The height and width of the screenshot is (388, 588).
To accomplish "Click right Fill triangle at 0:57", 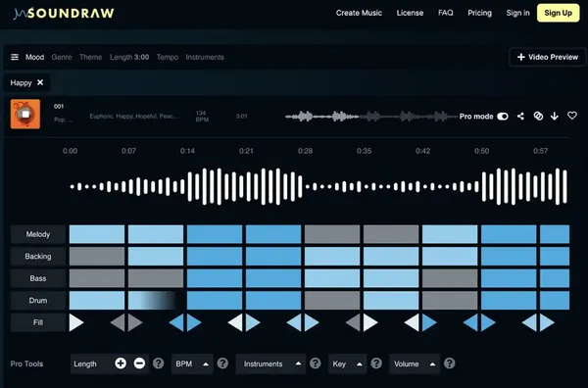I will (547, 322).
